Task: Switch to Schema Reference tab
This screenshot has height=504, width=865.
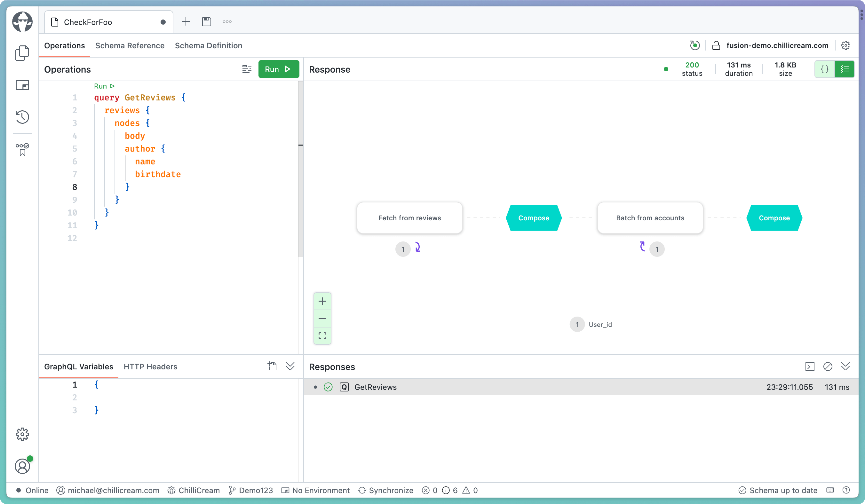Action: tap(130, 45)
